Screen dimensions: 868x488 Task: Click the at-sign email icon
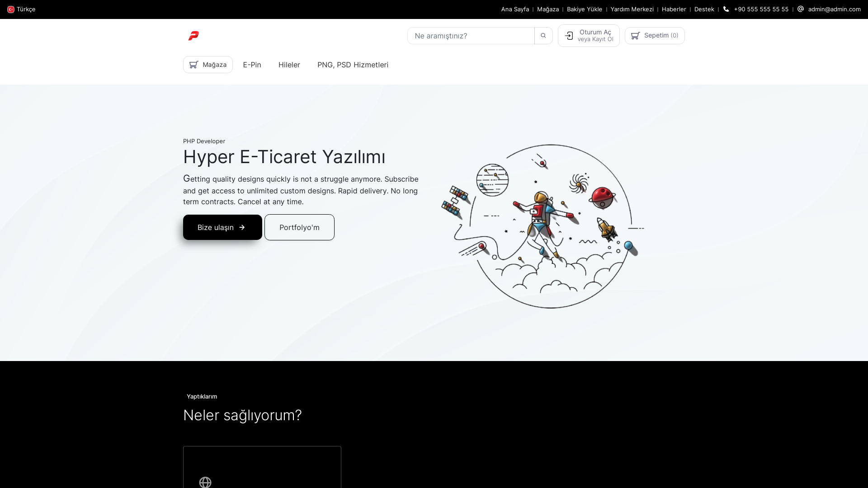[x=801, y=9]
